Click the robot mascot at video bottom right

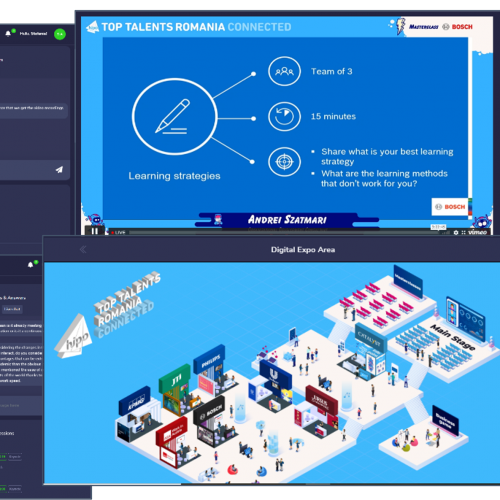pos(482,221)
